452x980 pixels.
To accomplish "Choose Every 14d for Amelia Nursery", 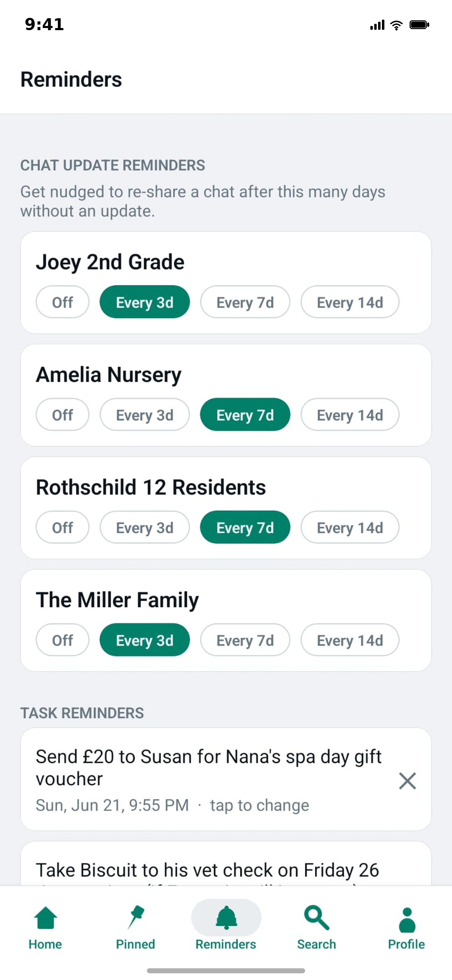I will click(x=350, y=415).
